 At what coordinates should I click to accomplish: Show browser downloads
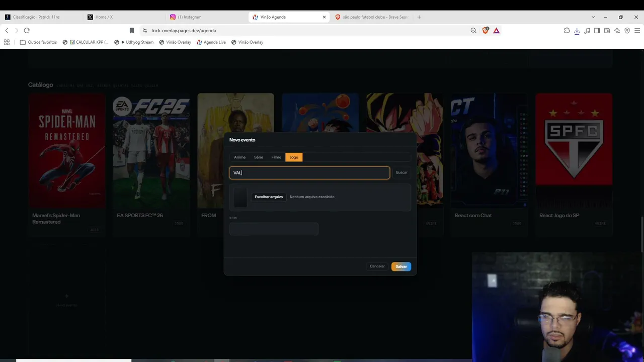click(x=577, y=31)
